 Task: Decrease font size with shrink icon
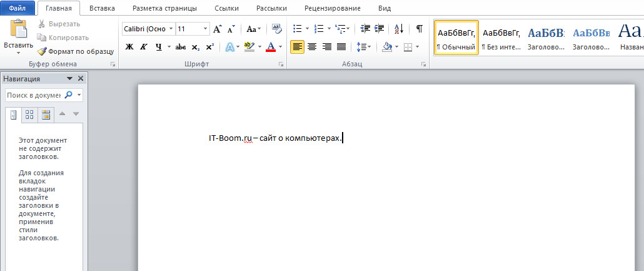point(231,29)
